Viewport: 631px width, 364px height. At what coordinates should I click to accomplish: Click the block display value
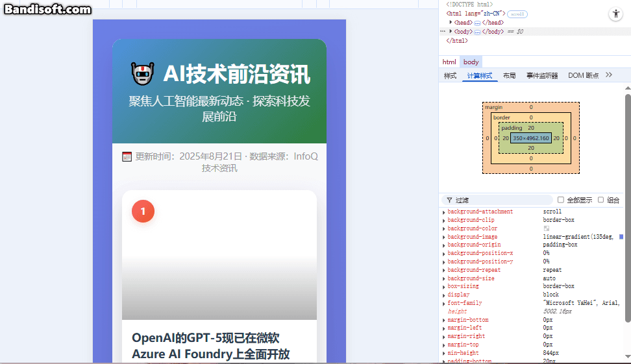point(551,295)
